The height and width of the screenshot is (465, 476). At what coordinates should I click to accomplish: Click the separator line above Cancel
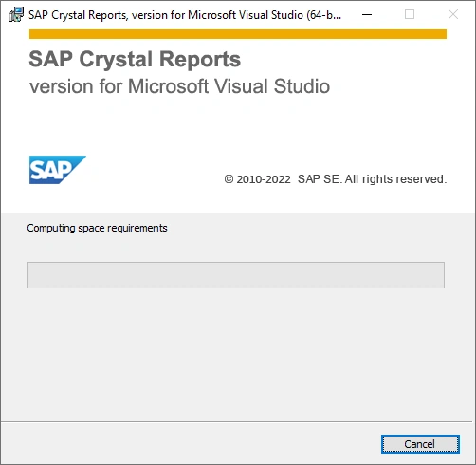tap(236, 421)
